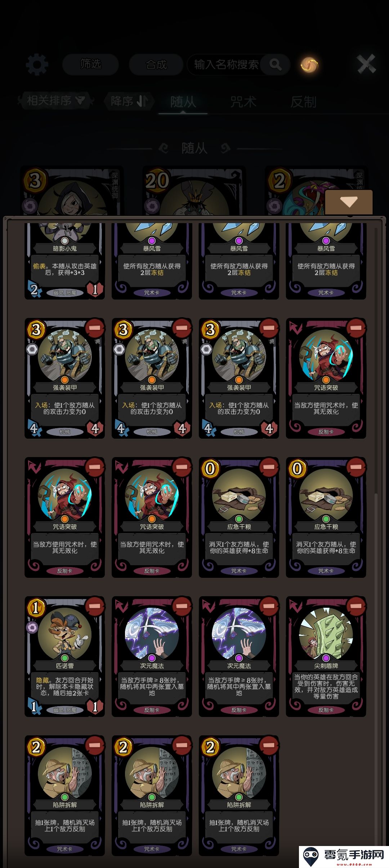
Task: Remove the first 强袭装甲 card with minus
Action: (95, 328)
